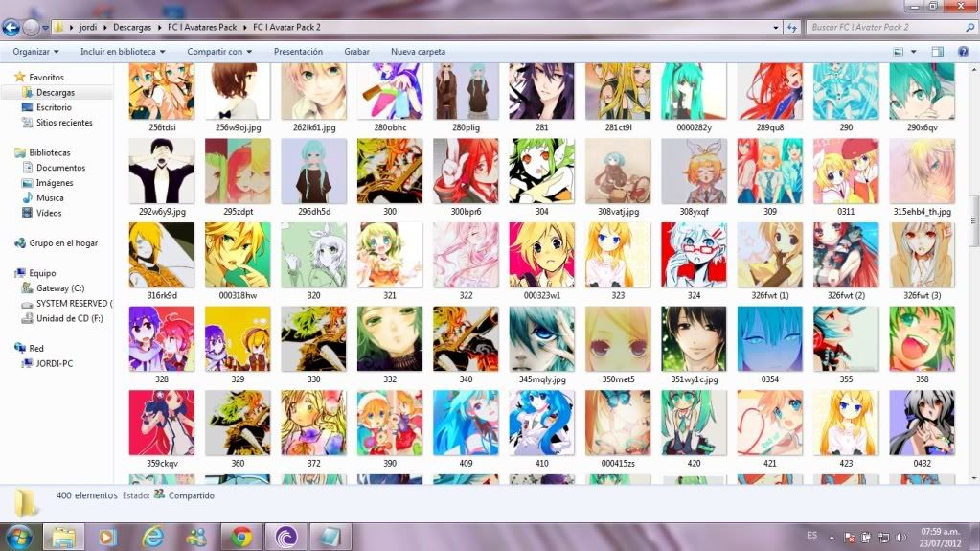The height and width of the screenshot is (551, 980).
Task: Select Bibliotecas in navigation pane
Action: point(50,152)
